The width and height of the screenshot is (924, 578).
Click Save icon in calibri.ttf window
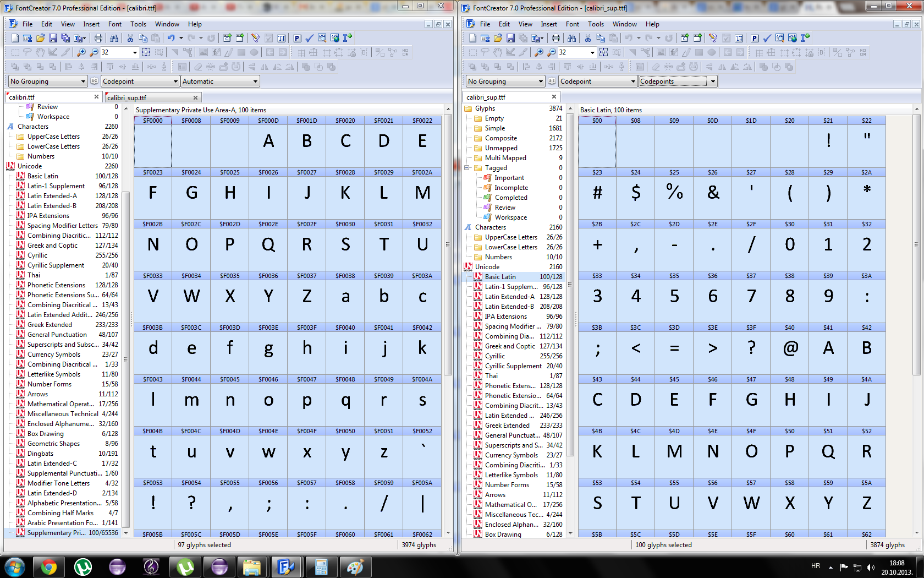[53, 38]
